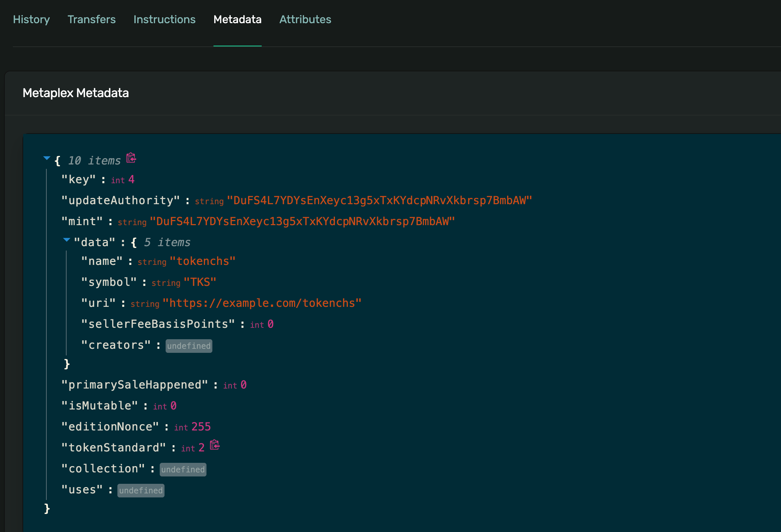
Task: Copy the tokenStandard value to clipboard
Action: click(x=215, y=445)
